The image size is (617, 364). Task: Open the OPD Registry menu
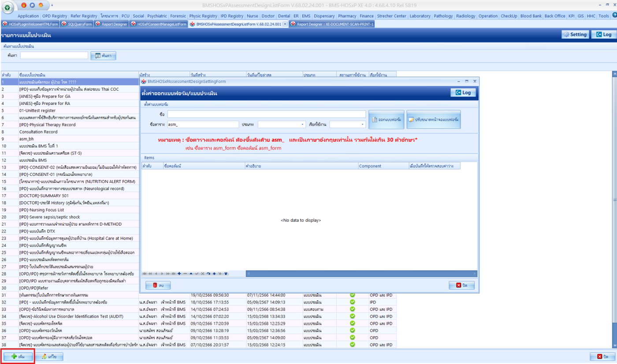55,16
